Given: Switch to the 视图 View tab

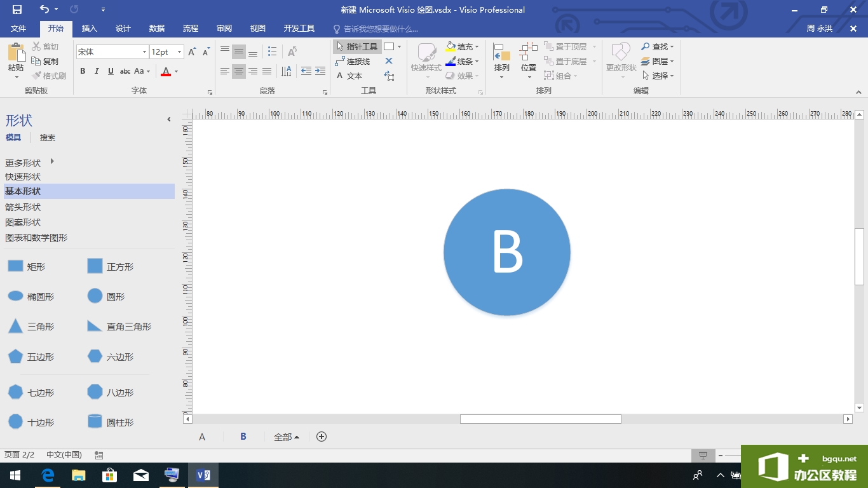Looking at the screenshot, I should [258, 29].
